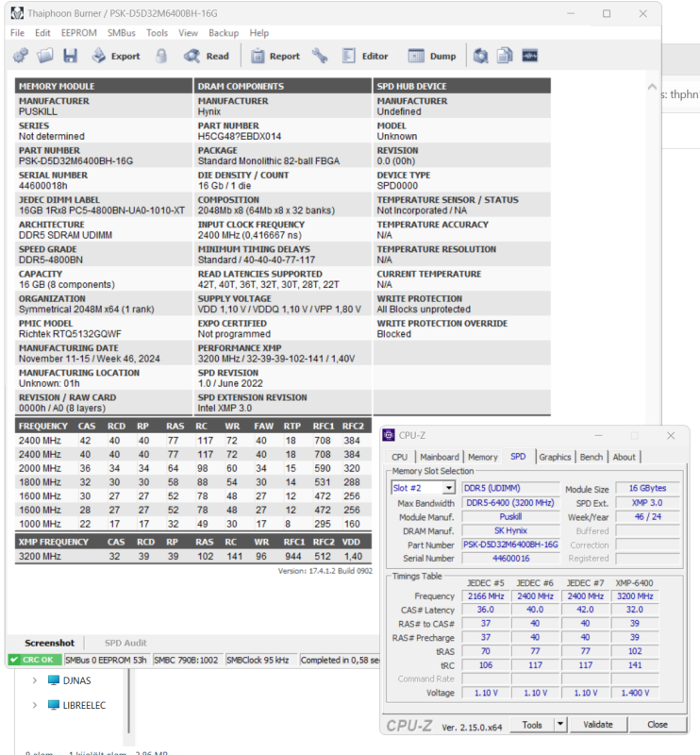Click the waveform monitor toolbar icon

pos(529,56)
